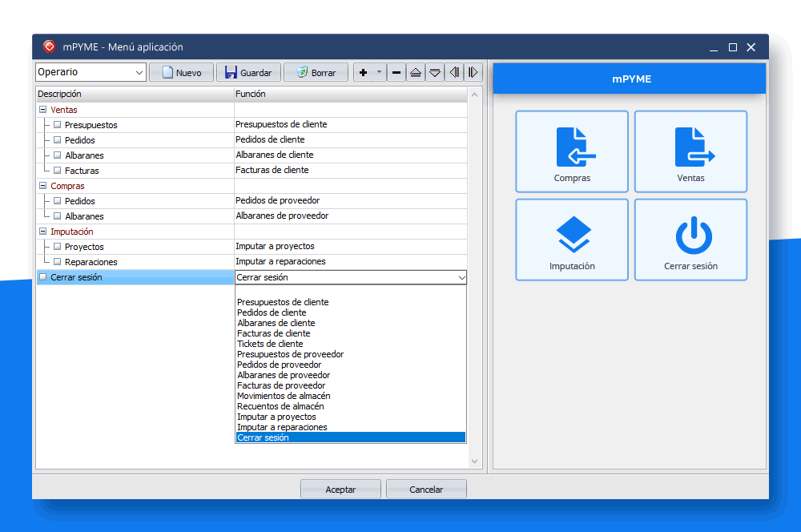Click the Cerrar sesión power tile
Viewport: 801px width, 532px height.
pos(690,240)
